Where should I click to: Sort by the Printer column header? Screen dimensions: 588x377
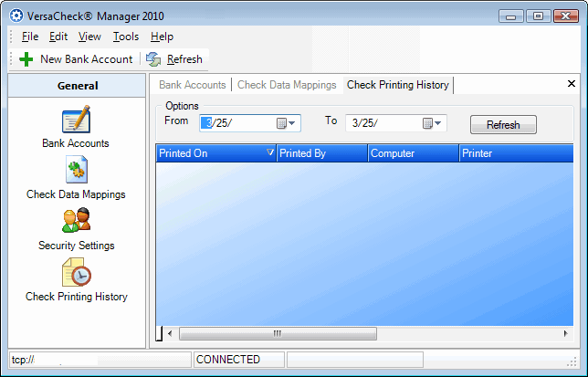517,153
